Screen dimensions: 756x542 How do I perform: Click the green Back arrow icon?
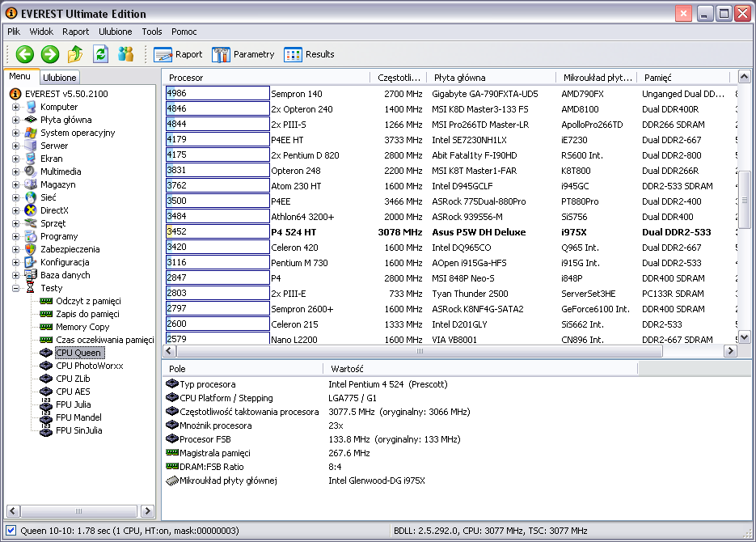click(25, 54)
